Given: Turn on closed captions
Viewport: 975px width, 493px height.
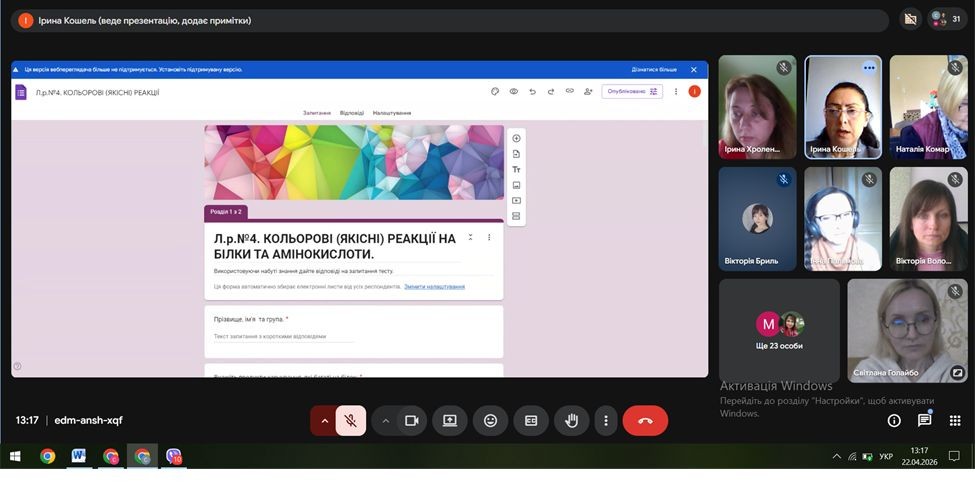Looking at the screenshot, I should click(x=531, y=421).
